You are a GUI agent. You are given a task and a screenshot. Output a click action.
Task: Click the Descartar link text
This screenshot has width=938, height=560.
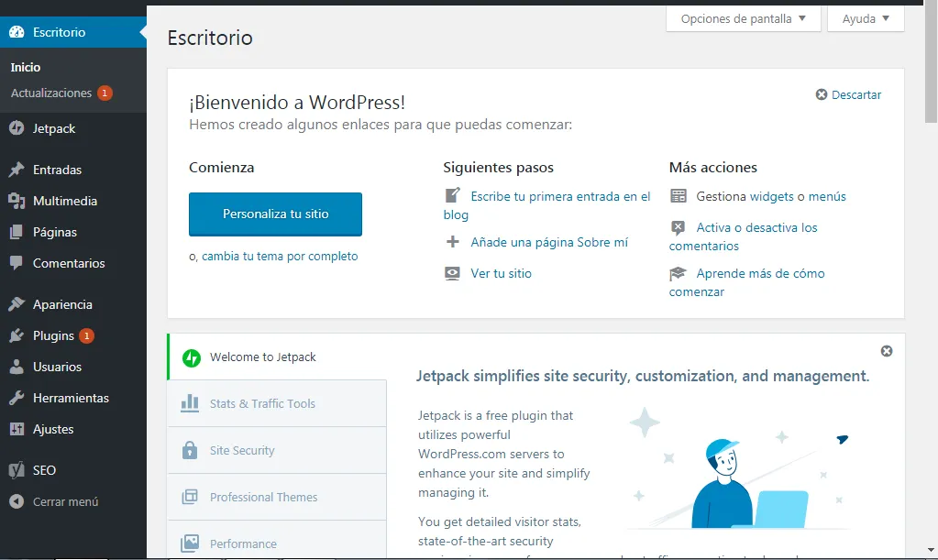[x=856, y=94]
